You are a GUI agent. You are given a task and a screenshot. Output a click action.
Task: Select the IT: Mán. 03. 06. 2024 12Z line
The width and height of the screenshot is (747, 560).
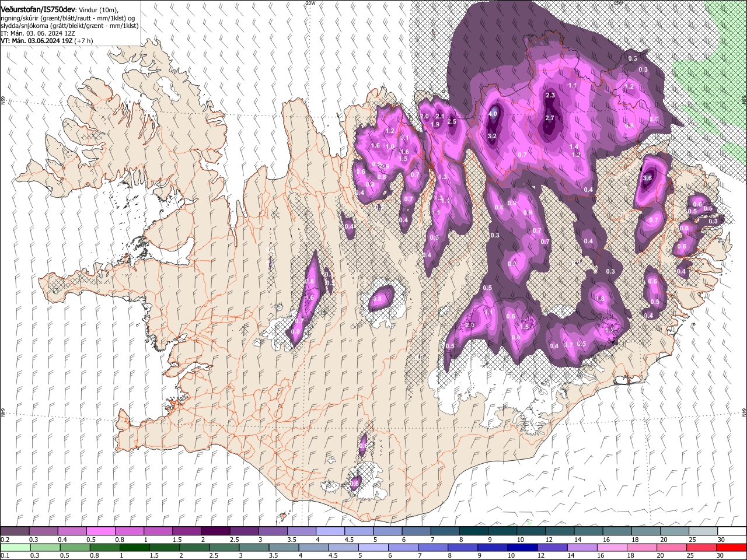37,33
